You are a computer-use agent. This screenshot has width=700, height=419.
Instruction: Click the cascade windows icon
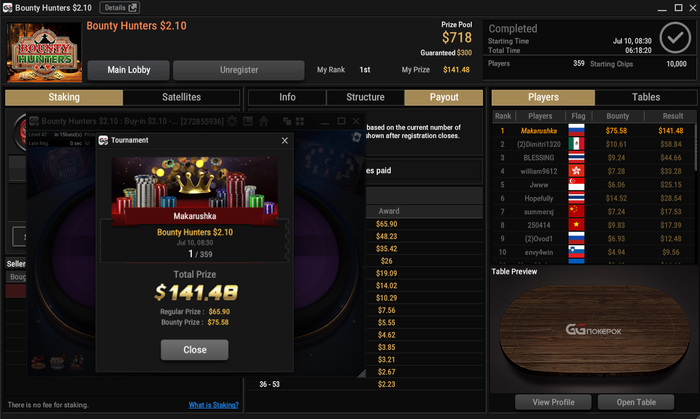pyautogui.click(x=287, y=121)
